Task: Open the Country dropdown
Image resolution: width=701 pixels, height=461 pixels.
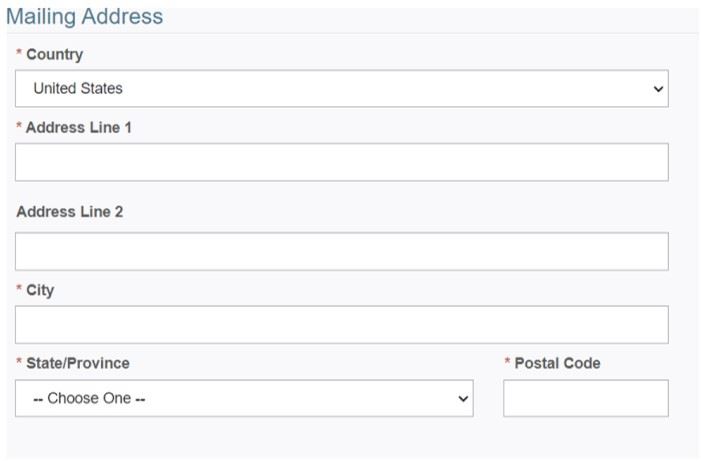Action: click(x=341, y=89)
